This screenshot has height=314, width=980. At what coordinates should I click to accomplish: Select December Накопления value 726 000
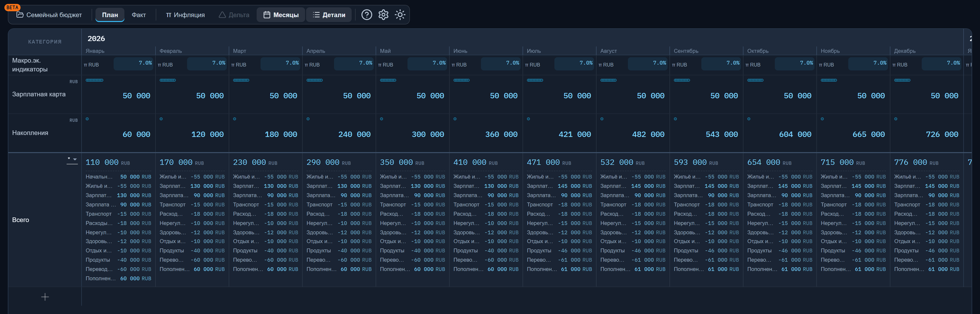(942, 135)
